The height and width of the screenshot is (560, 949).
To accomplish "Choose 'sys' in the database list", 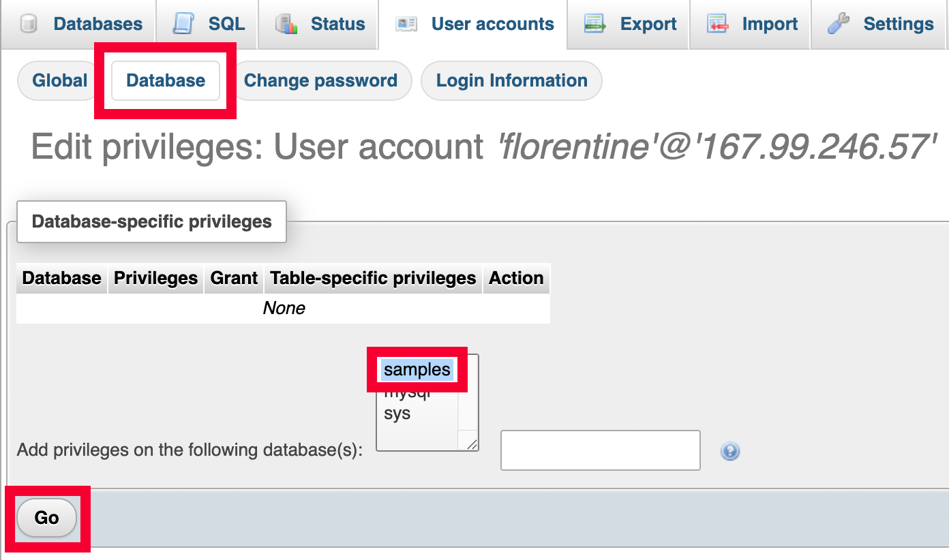I will [397, 414].
